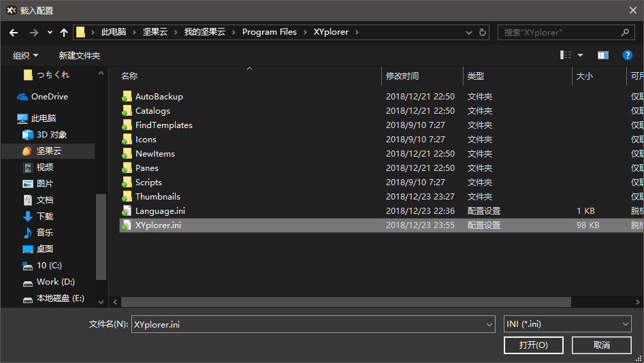This screenshot has width=644, height=363.
Task: Click the back navigation arrow
Action: (14, 32)
